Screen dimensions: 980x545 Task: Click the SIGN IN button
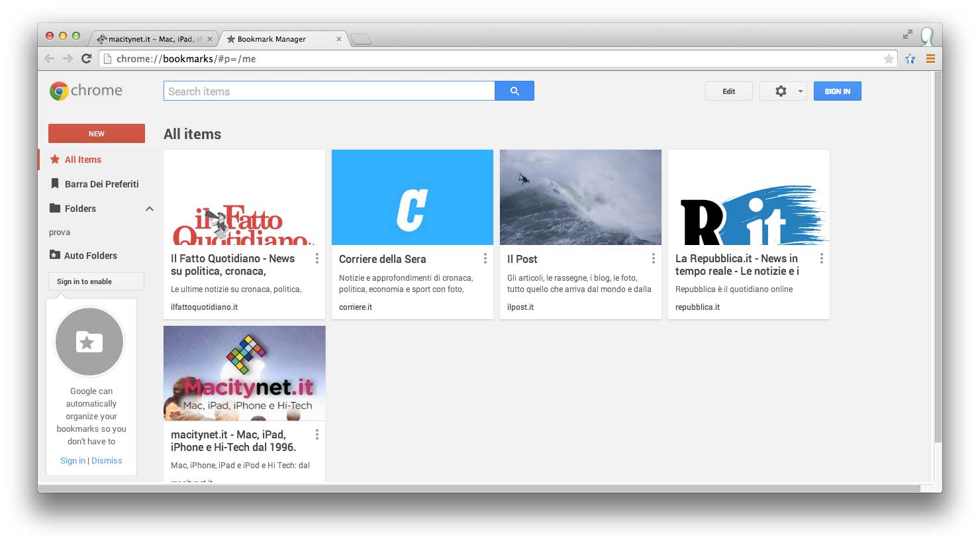(x=838, y=91)
